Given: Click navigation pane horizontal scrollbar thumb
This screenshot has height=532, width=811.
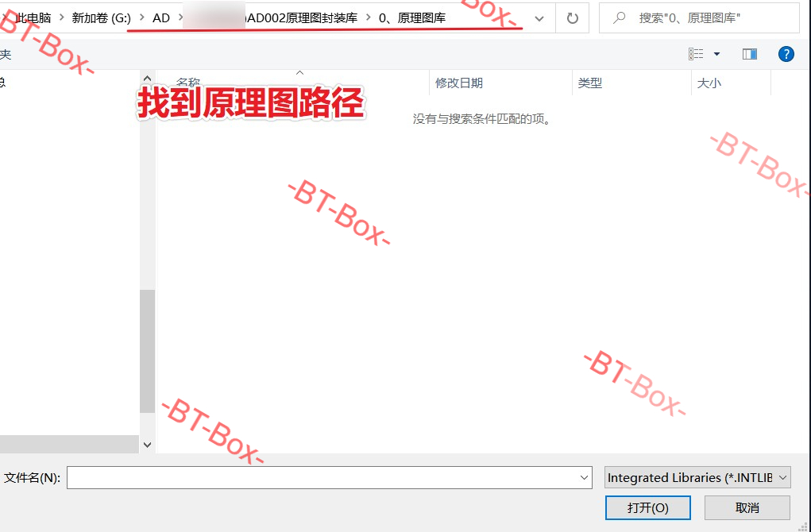Looking at the screenshot, I should (69, 444).
